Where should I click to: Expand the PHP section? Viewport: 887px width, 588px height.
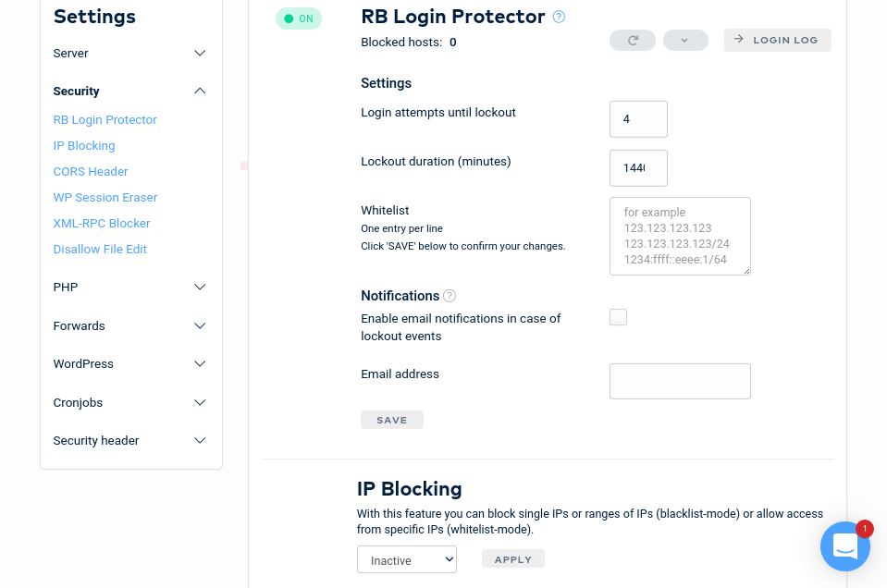tap(129, 288)
